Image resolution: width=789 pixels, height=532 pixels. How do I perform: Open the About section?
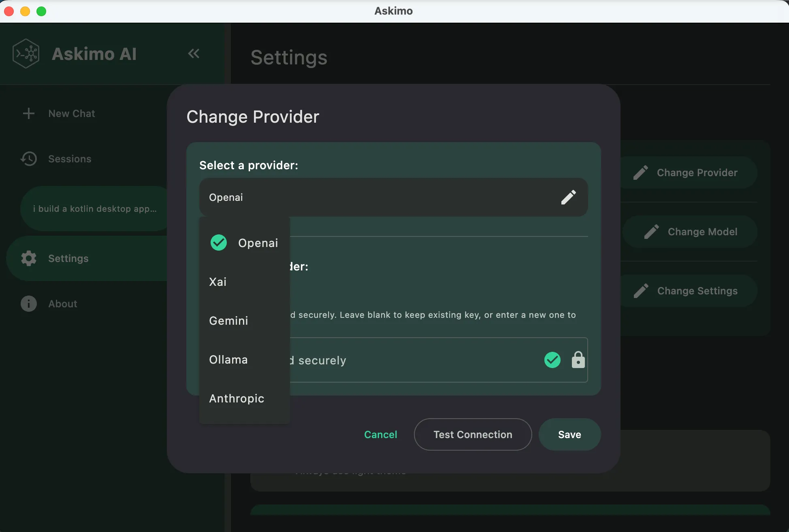[62, 303]
